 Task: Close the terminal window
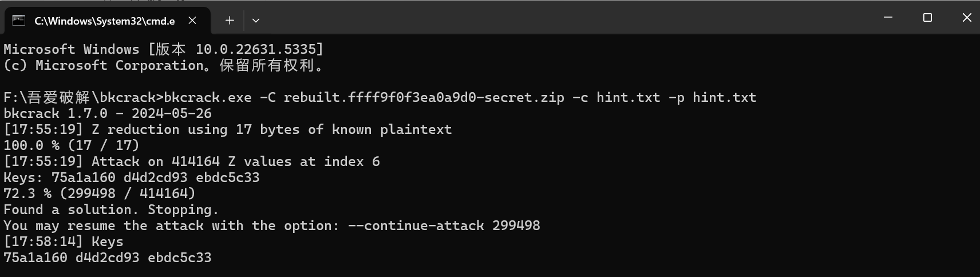[967, 18]
